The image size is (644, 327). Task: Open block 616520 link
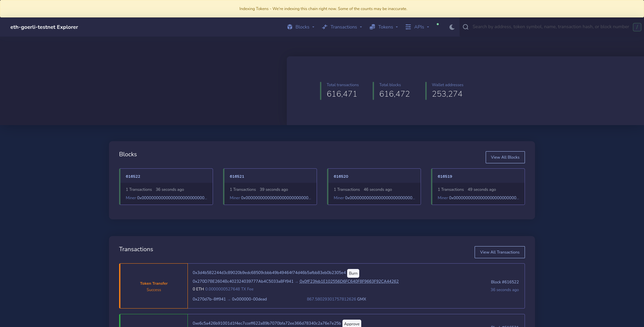click(341, 176)
